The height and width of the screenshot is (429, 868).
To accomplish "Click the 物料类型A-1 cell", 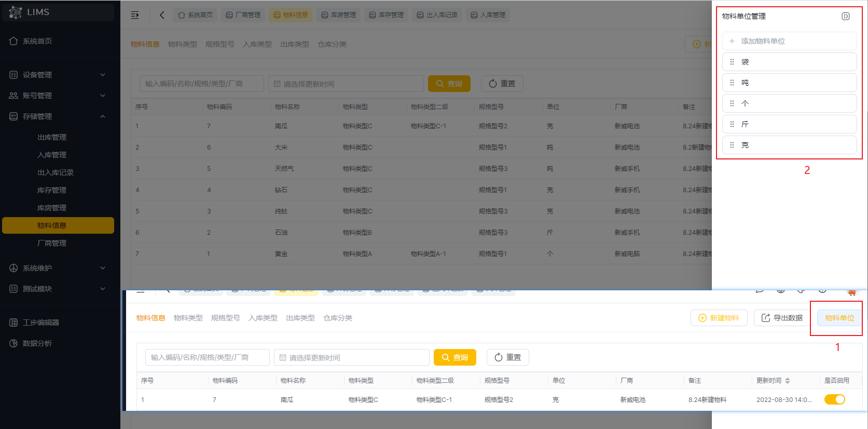I will [x=429, y=254].
